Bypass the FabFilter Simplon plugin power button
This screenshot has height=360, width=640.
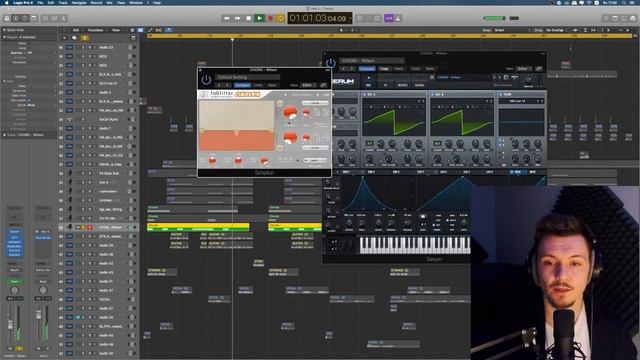pos(206,80)
